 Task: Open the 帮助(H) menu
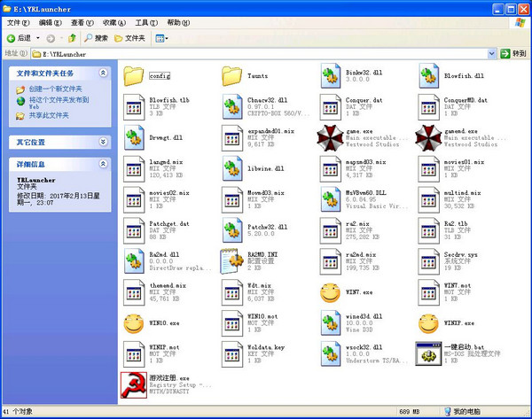coord(178,23)
